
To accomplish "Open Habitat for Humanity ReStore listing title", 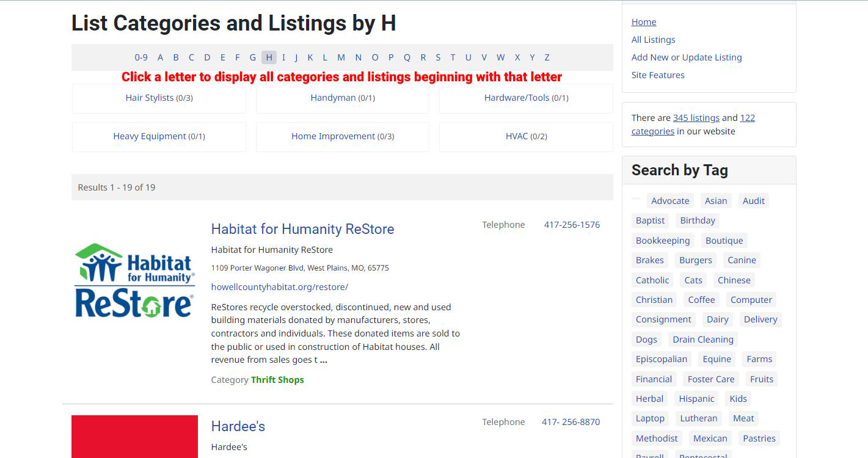I will point(302,229).
